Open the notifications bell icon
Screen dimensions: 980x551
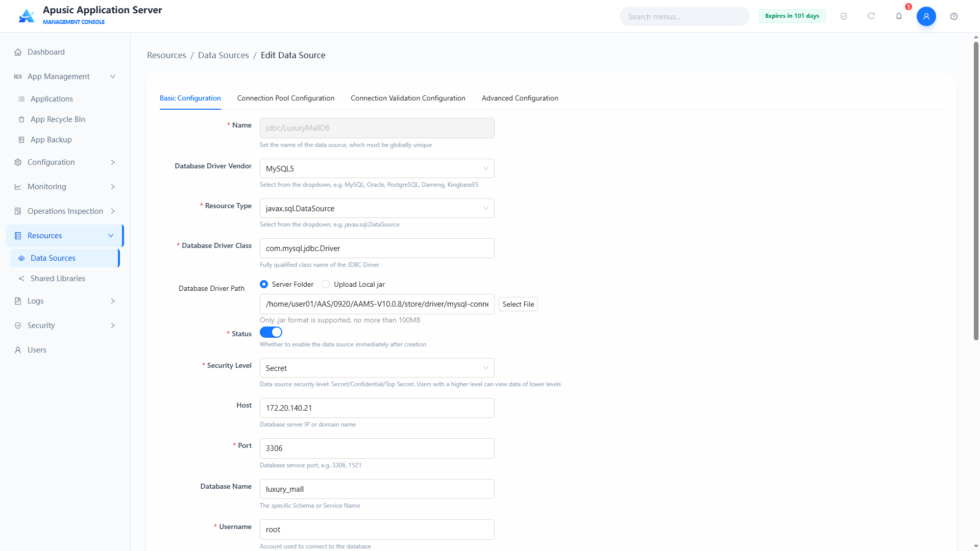pyautogui.click(x=899, y=16)
